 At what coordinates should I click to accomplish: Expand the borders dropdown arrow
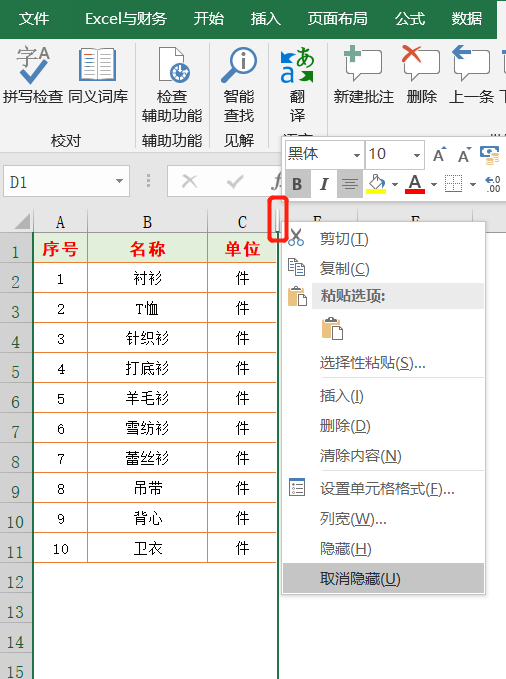[x=473, y=184]
